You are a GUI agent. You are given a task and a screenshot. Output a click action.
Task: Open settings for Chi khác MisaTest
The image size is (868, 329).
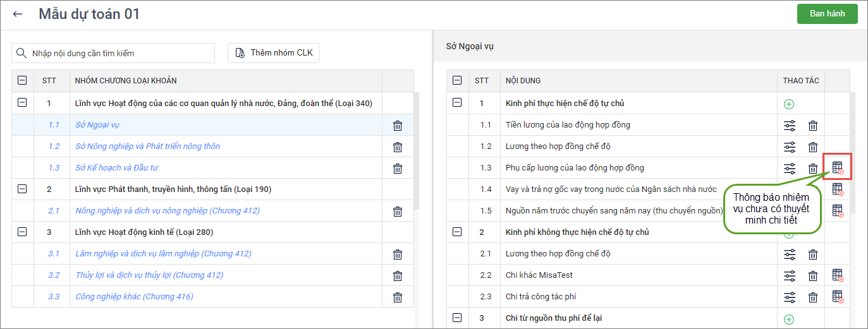[790, 276]
